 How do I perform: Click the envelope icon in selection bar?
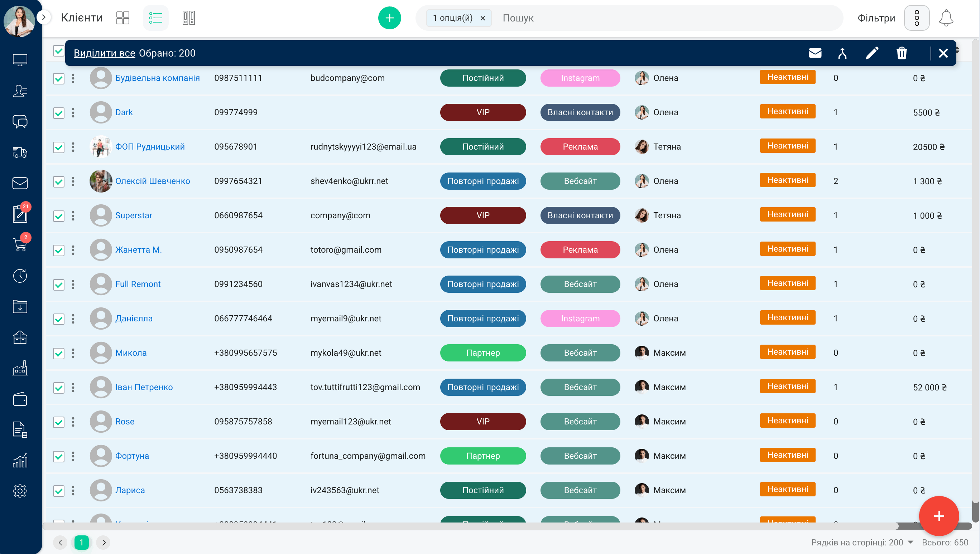coord(815,53)
